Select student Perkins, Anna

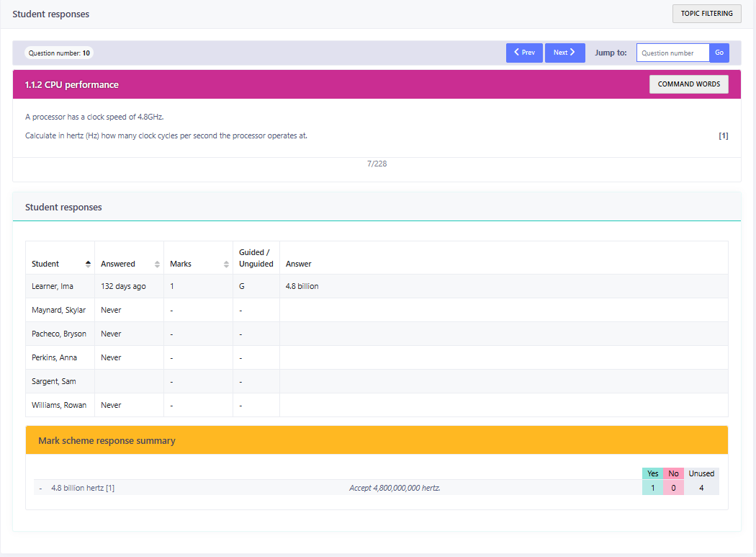[x=54, y=357]
